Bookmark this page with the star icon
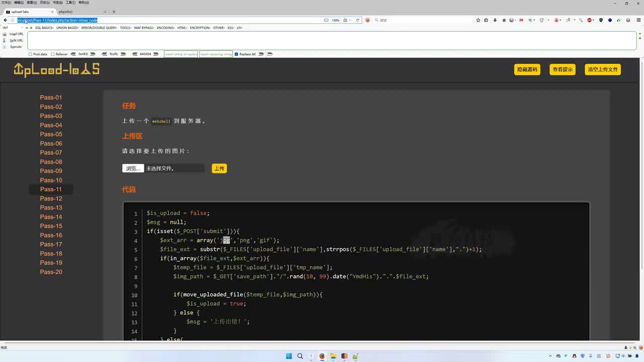 pos(478,20)
